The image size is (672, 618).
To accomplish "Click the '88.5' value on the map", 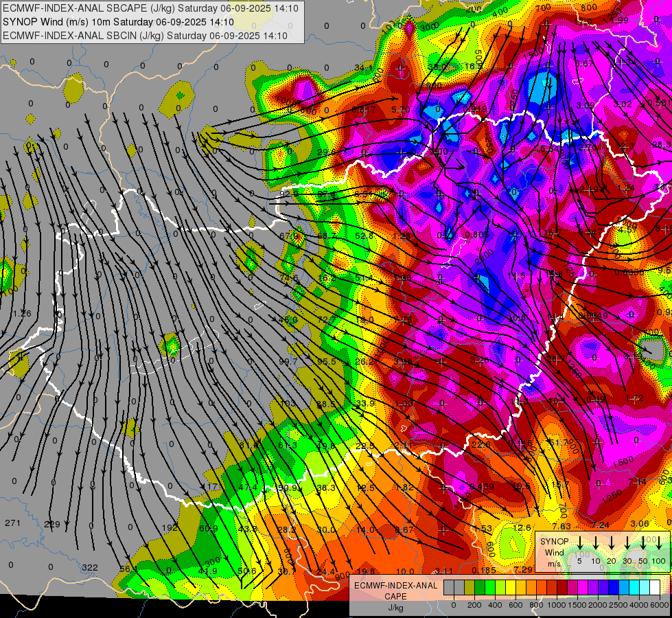I will point(326,404).
